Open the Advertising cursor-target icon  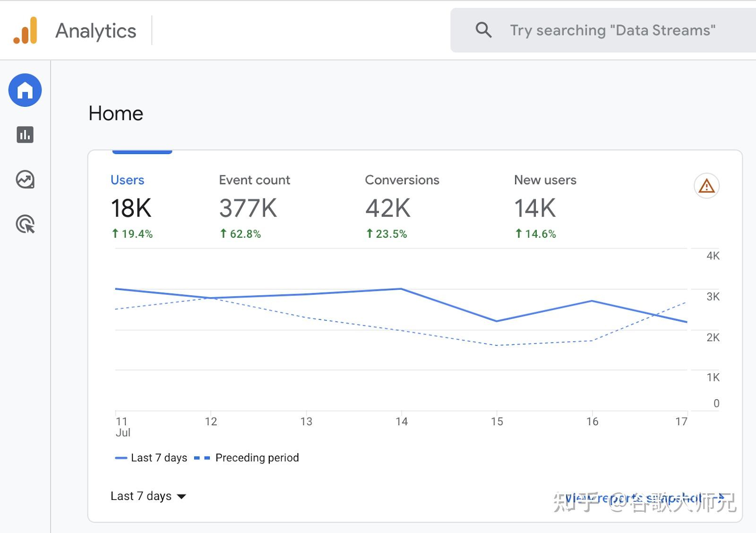pyautogui.click(x=26, y=224)
